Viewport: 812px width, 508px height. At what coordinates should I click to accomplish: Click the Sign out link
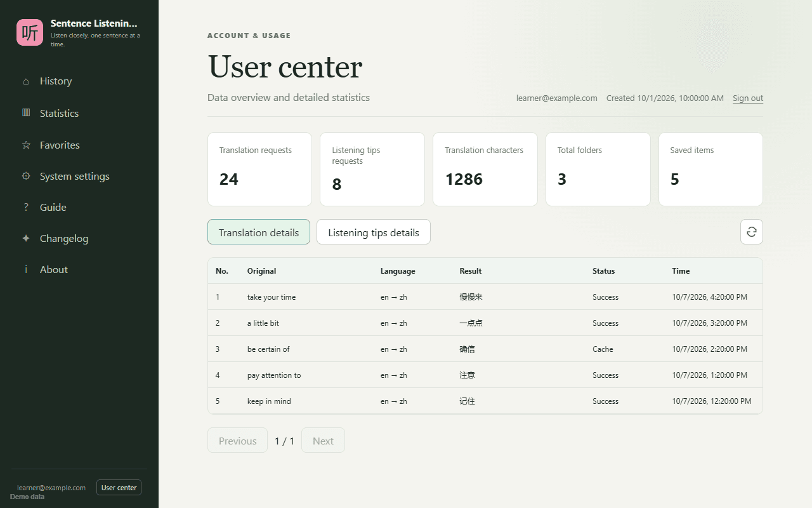748,98
